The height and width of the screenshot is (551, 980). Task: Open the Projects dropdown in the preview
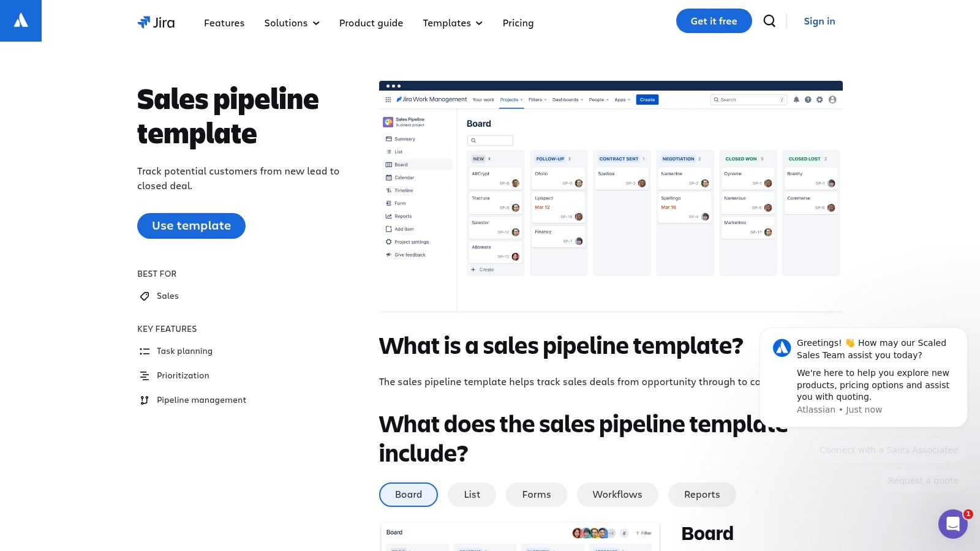click(x=511, y=99)
